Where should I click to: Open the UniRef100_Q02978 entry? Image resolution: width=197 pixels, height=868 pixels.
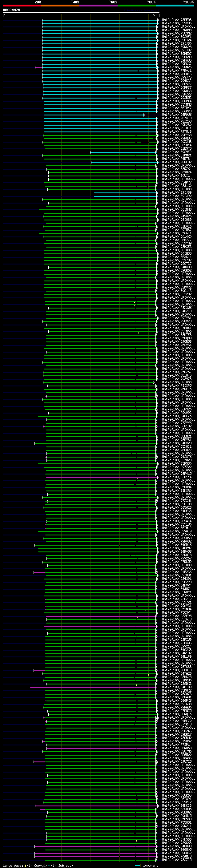[176, 379]
